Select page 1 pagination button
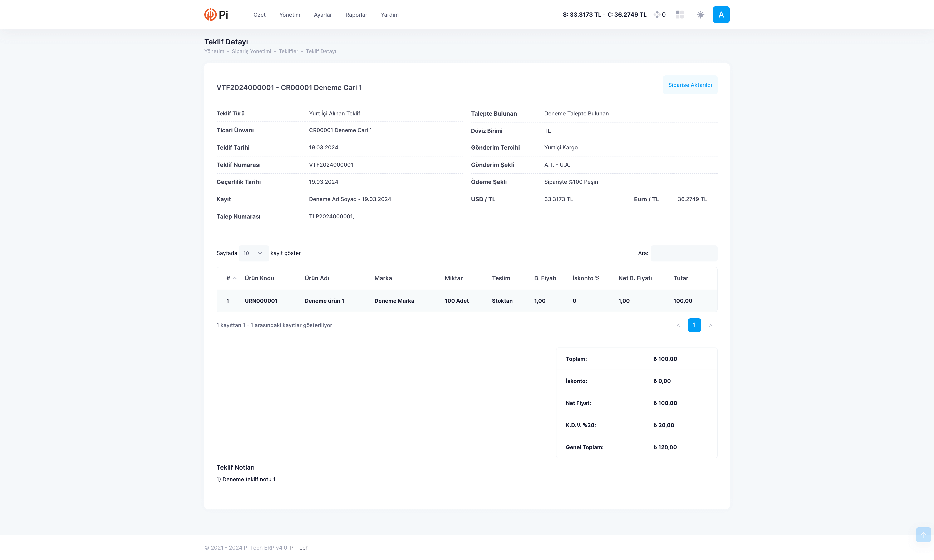The width and height of the screenshot is (934, 560). point(694,325)
